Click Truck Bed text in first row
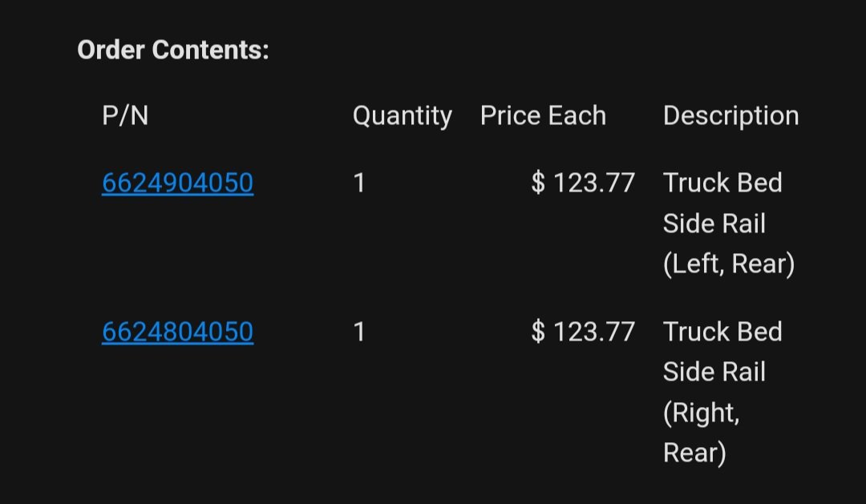This screenshot has height=504, width=866. (x=722, y=183)
